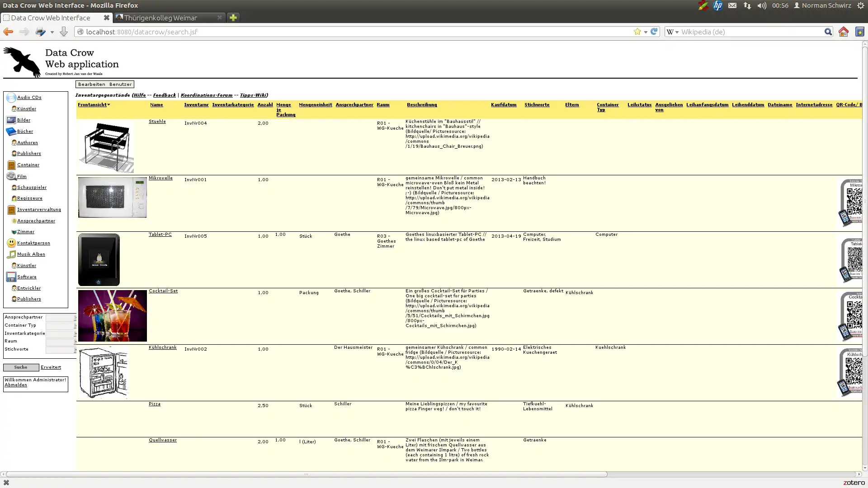
Task: Click the Suche input field
Action: point(20,367)
